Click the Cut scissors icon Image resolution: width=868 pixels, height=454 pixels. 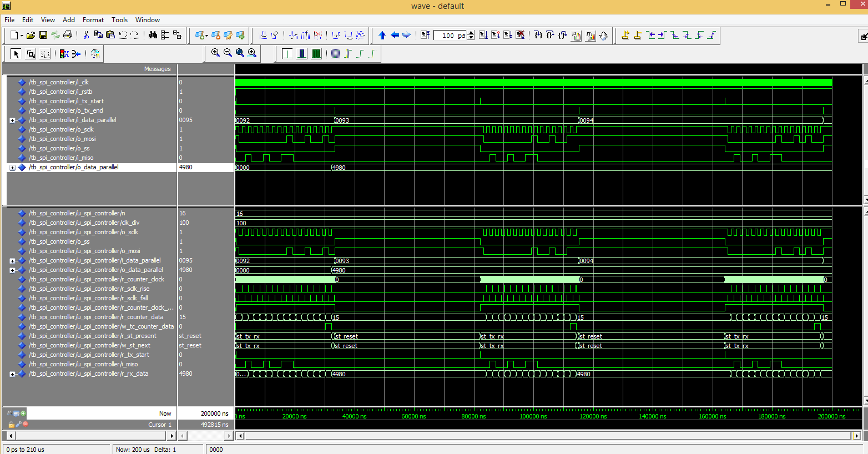pyautogui.click(x=86, y=35)
